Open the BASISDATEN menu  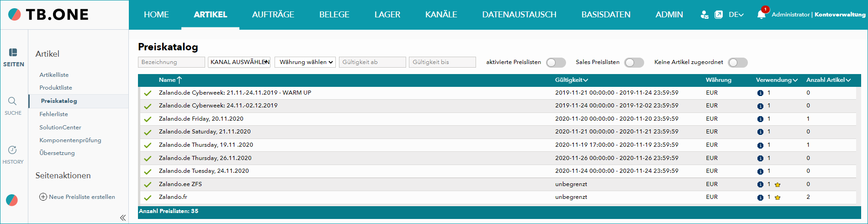pos(606,15)
